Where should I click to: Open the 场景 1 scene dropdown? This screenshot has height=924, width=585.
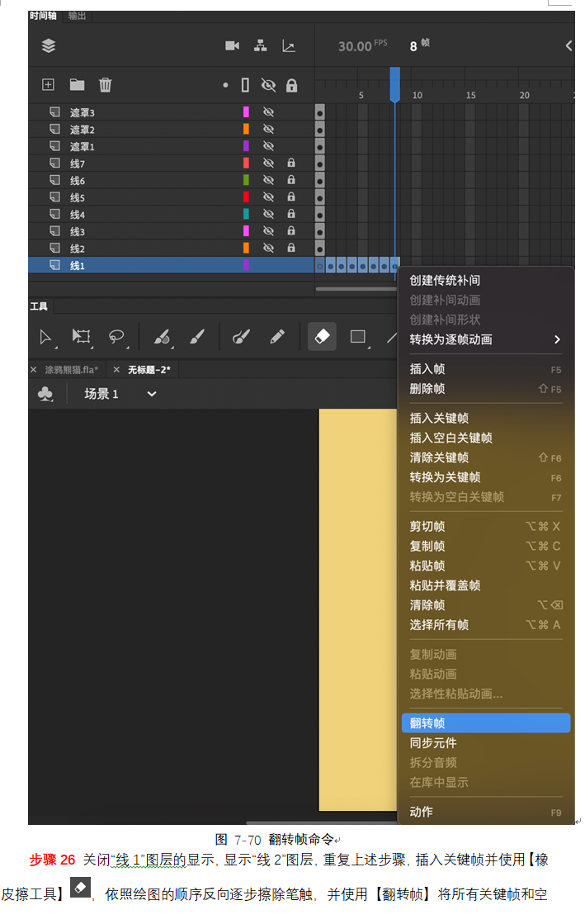point(151,394)
